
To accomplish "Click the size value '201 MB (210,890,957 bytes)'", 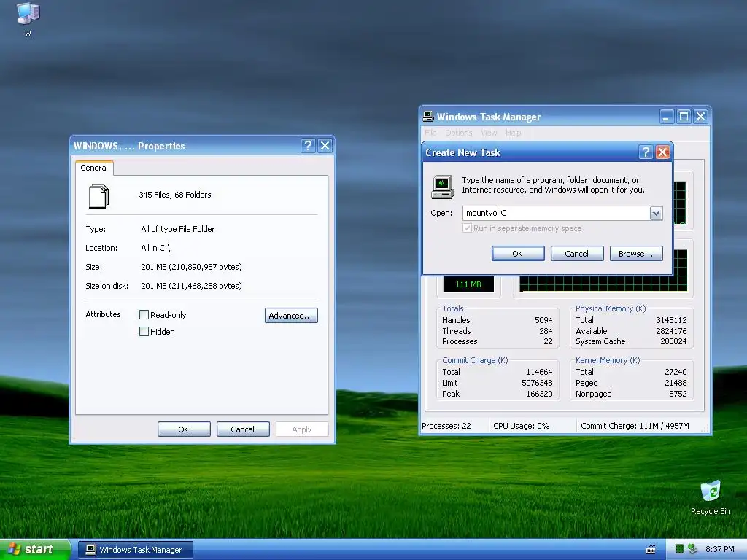I will pyautogui.click(x=192, y=267).
